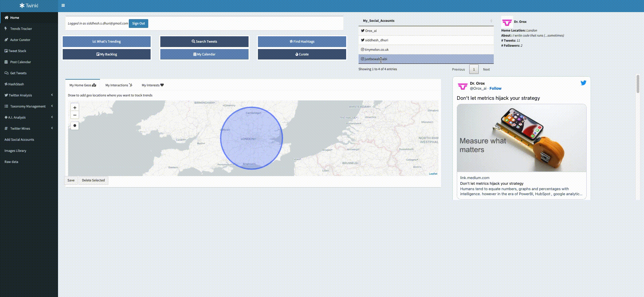Open My Calendar
Viewport: 644px width, 297px height.
[204, 54]
